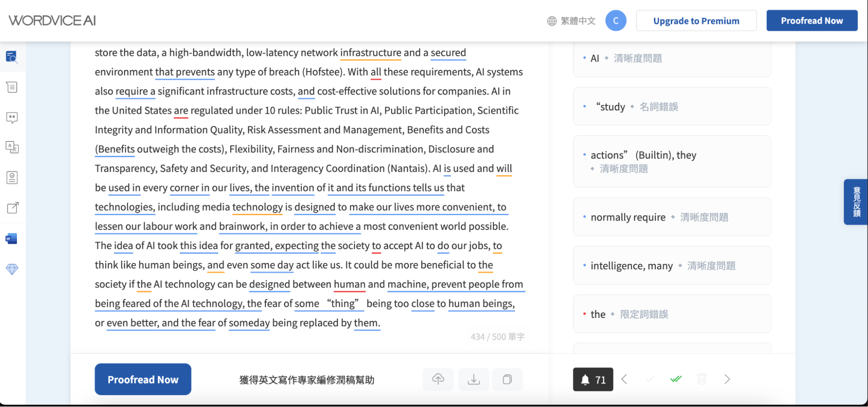Viewport: 868px width, 407px height.
Task: Open the Plagiarism Checker tool
Action: point(12,177)
